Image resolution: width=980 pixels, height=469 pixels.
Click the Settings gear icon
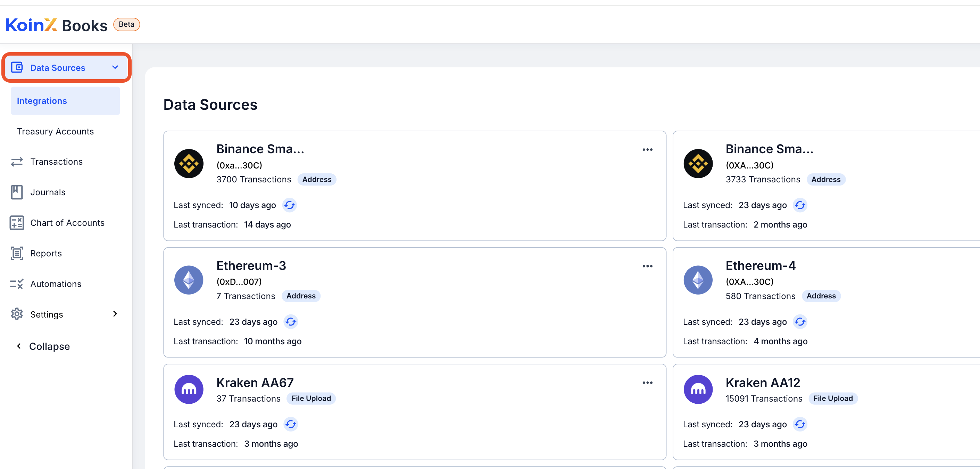pyautogui.click(x=17, y=314)
